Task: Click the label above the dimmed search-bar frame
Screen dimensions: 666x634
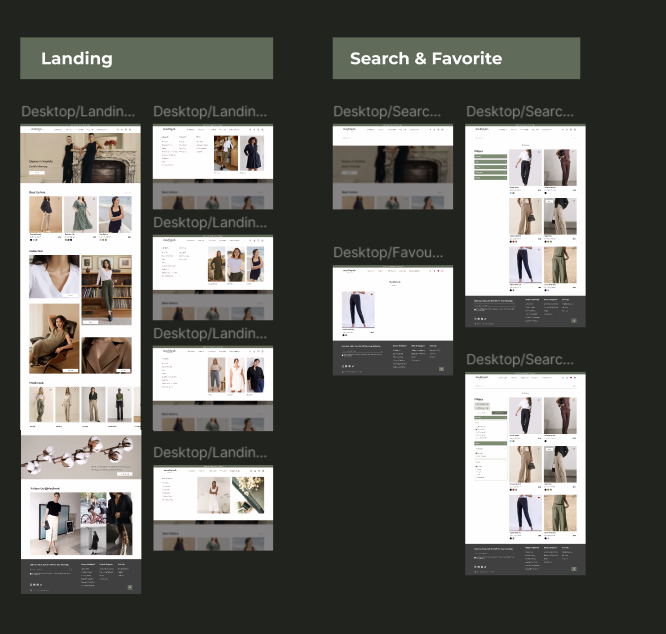Action: 387,111
